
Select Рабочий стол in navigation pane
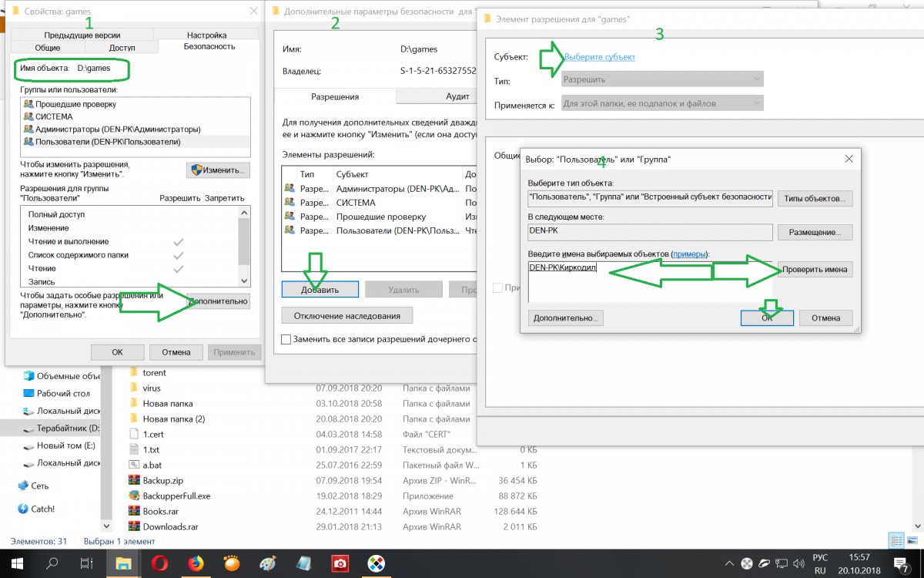(x=55, y=393)
